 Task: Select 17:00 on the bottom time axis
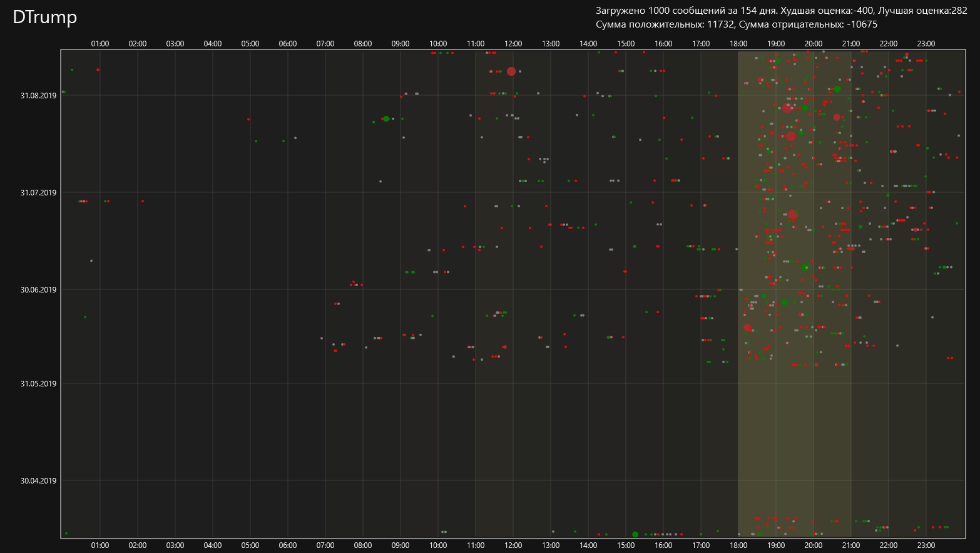click(x=701, y=545)
